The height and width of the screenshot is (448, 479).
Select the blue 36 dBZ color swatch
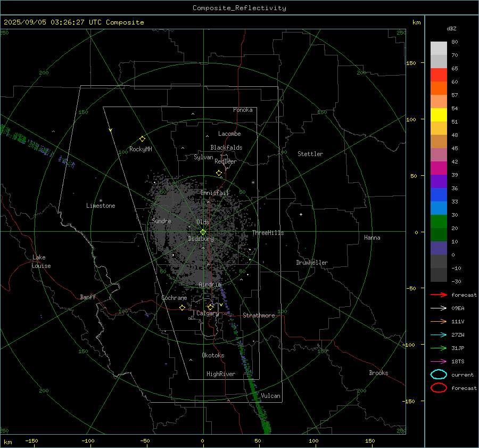439,195
